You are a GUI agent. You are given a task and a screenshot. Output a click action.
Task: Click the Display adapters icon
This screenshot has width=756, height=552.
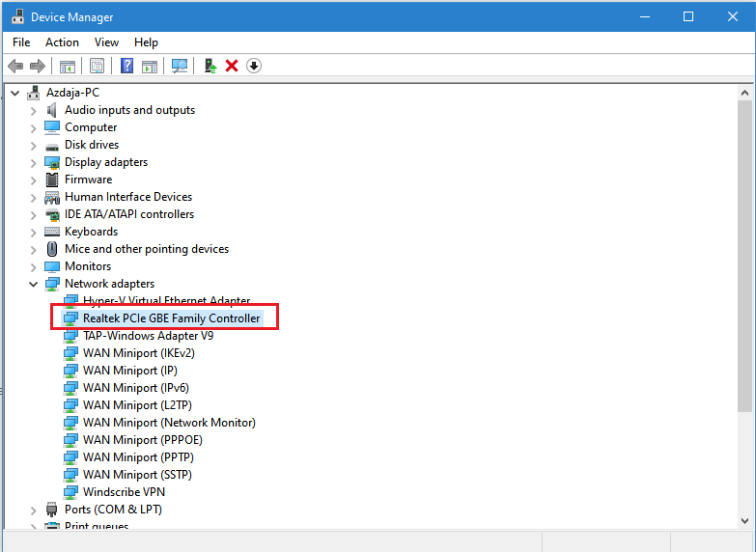pos(52,162)
